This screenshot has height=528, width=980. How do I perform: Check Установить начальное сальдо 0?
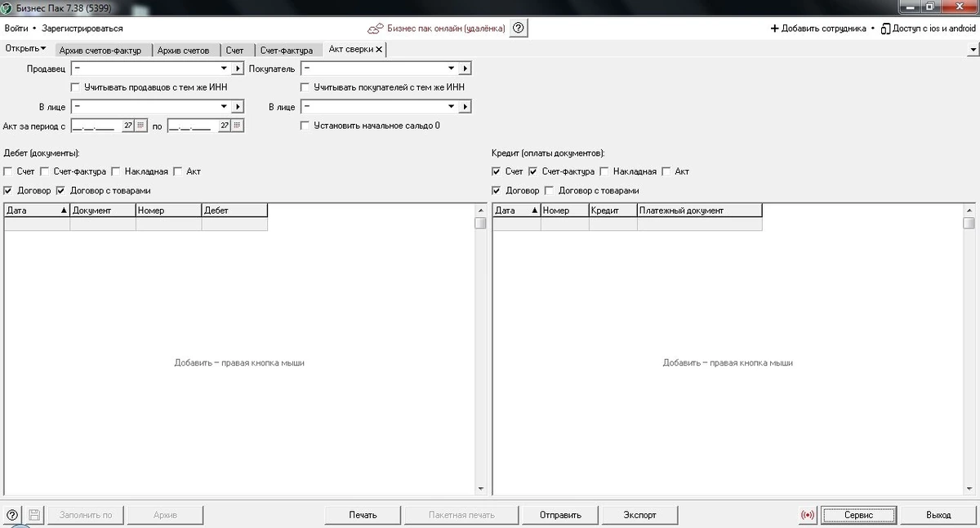(305, 126)
